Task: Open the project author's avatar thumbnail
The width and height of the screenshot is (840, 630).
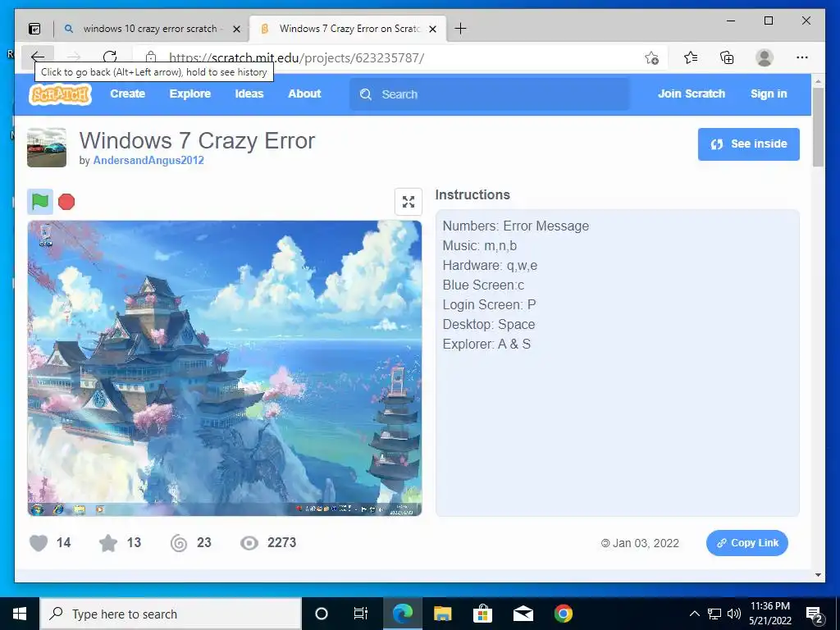Action: click(47, 148)
